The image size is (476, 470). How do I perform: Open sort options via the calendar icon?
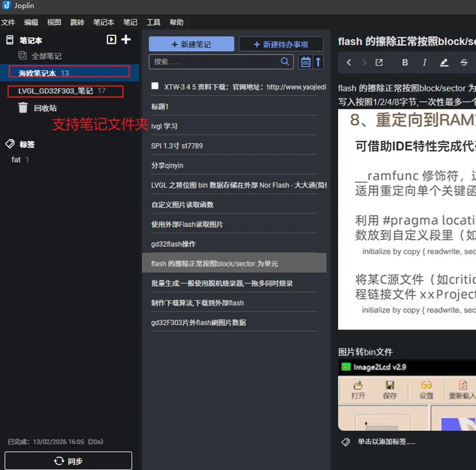305,62
